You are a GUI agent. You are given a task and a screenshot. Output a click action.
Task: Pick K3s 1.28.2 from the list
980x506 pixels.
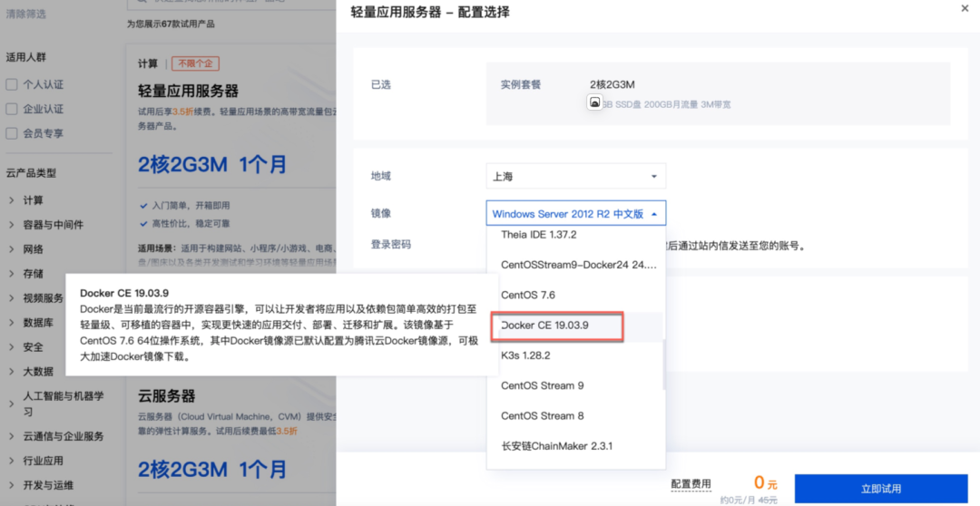[x=575, y=355]
